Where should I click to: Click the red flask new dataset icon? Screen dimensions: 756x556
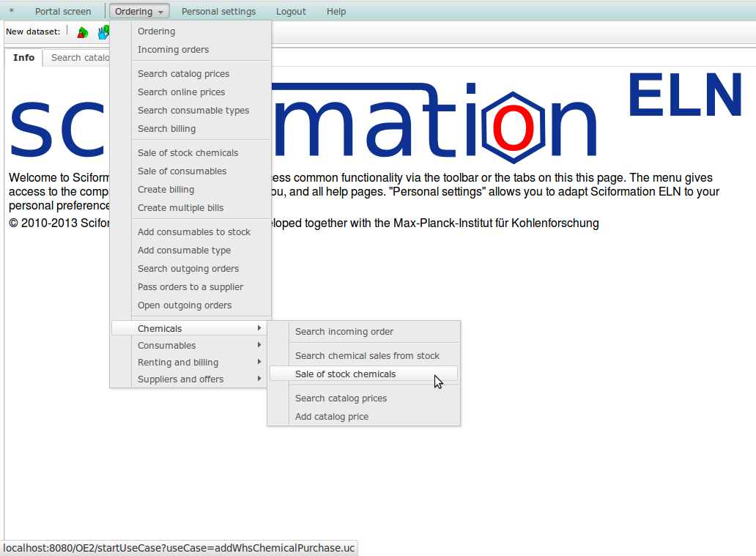[x=83, y=32]
